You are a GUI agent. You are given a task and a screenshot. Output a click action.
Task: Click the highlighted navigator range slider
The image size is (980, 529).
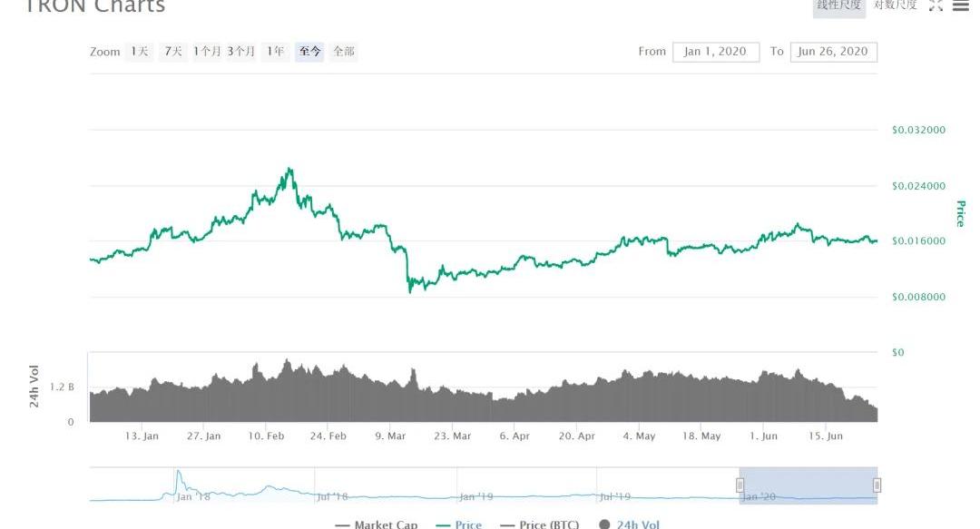tap(808, 485)
